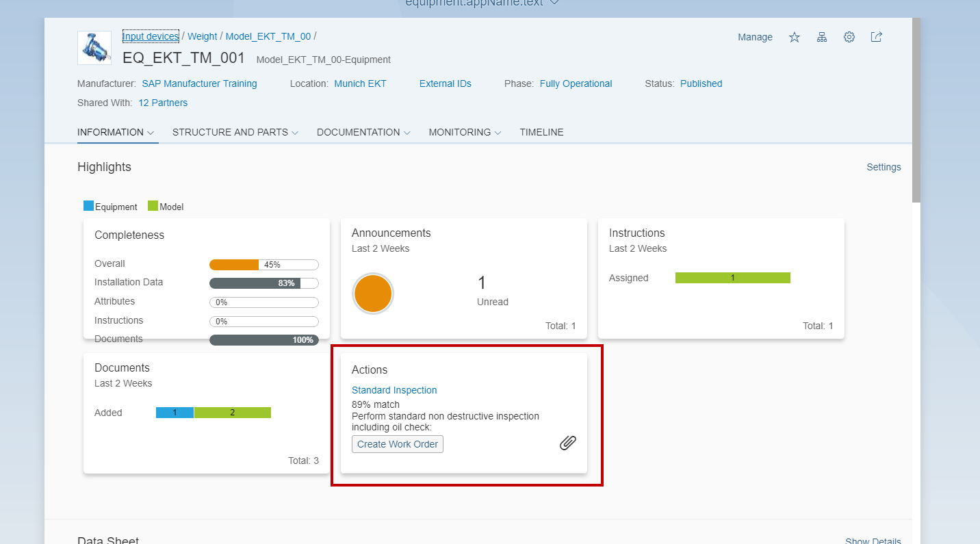This screenshot has width=980, height=544.
Task: Click the Overall 45% completeness bar
Action: click(264, 265)
